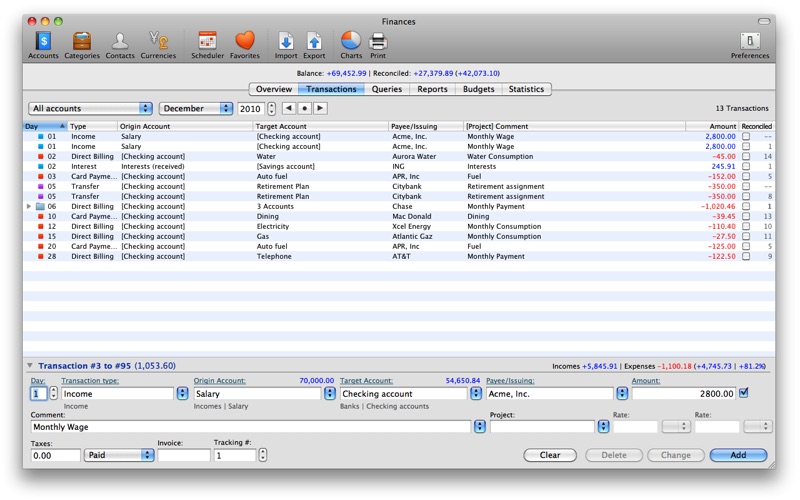Open the Accounts toolbar icon
This screenshot has height=500, width=800.
(x=43, y=41)
